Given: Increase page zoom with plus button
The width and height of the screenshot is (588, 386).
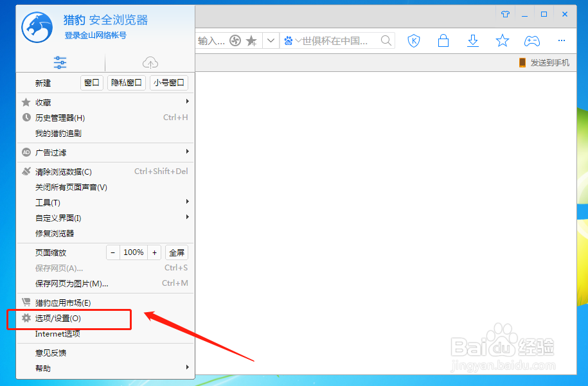Looking at the screenshot, I should click(154, 252).
